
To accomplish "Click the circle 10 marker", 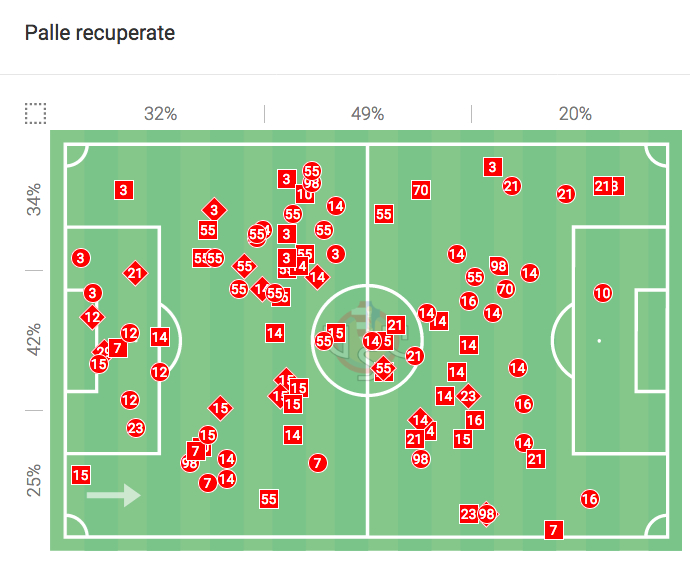I will tap(602, 293).
